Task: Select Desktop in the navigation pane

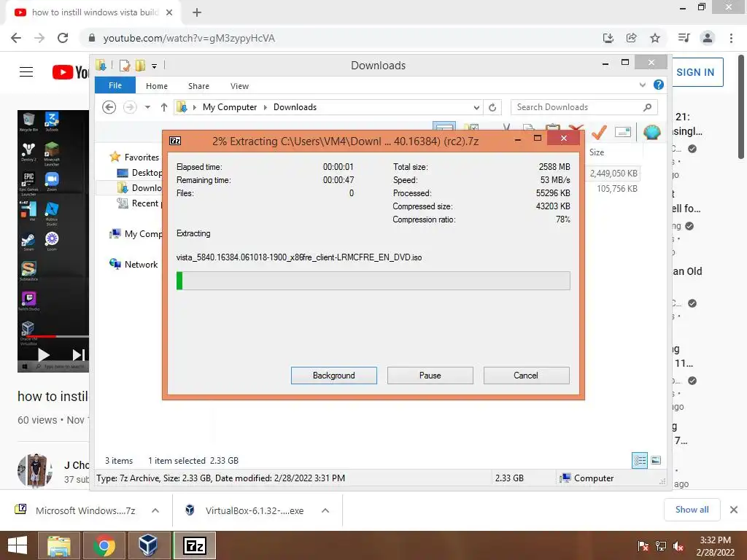Action: (x=146, y=172)
